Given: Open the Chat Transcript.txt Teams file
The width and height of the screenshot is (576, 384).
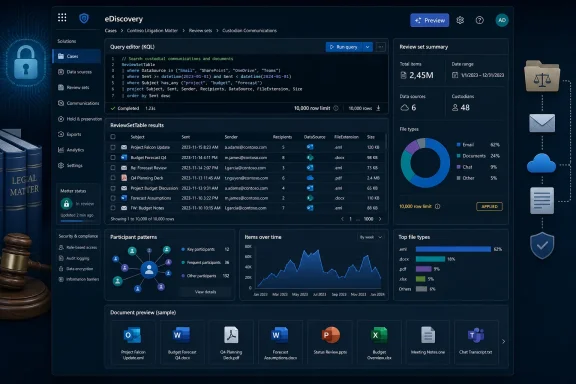Looking at the screenshot, I should 475,342.
